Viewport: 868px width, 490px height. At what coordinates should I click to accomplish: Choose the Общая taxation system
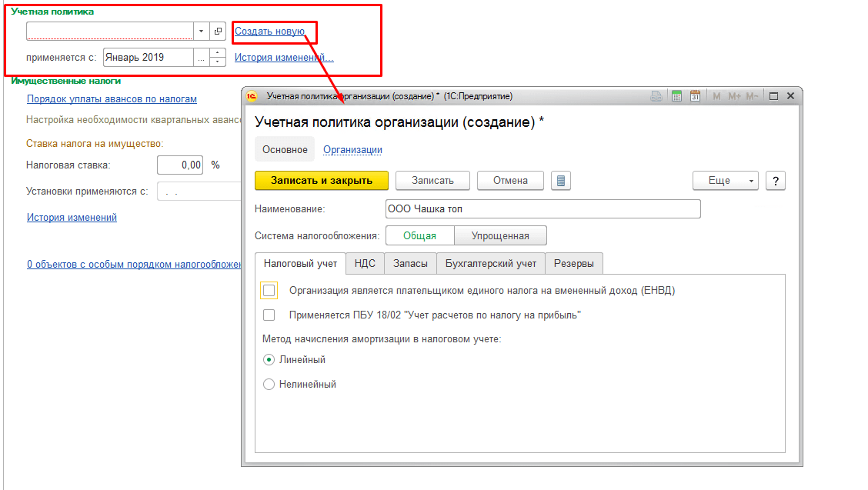(419, 235)
